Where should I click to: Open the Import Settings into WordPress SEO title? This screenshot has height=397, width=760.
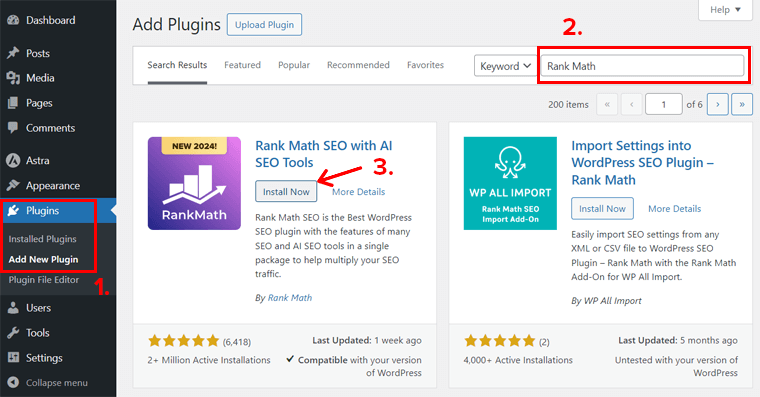[x=642, y=163]
